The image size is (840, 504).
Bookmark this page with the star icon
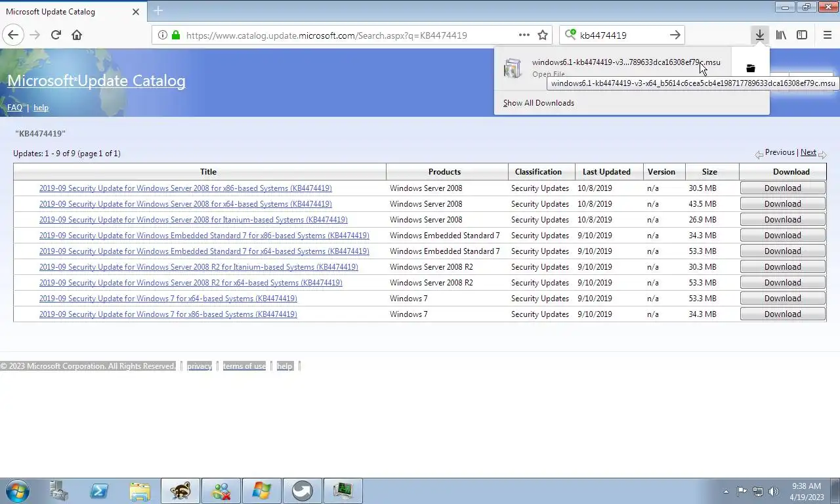(x=543, y=35)
